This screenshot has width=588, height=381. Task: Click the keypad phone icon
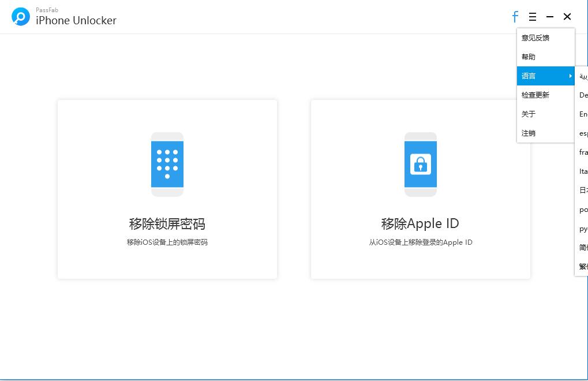(x=167, y=165)
